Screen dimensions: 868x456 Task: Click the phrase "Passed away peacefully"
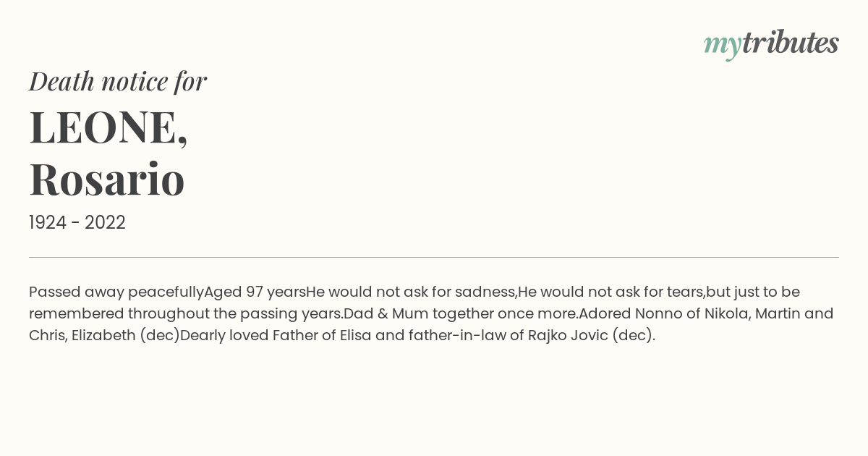point(116,292)
